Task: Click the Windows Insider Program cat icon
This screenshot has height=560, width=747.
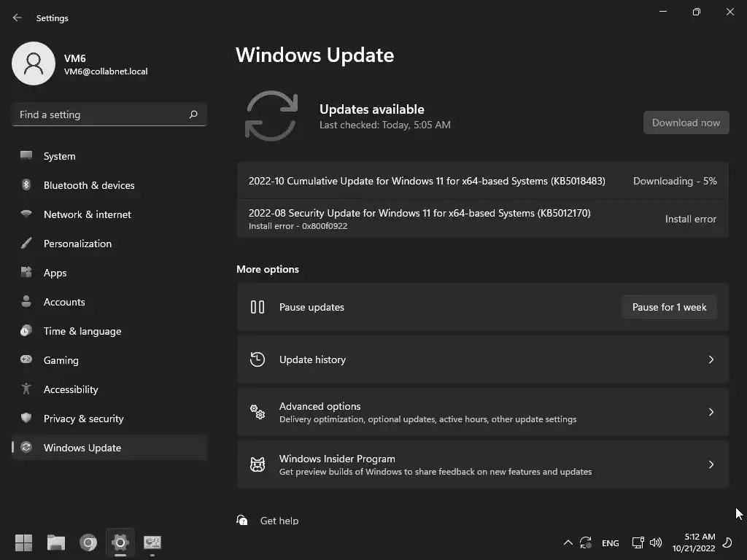Action: tap(258, 464)
